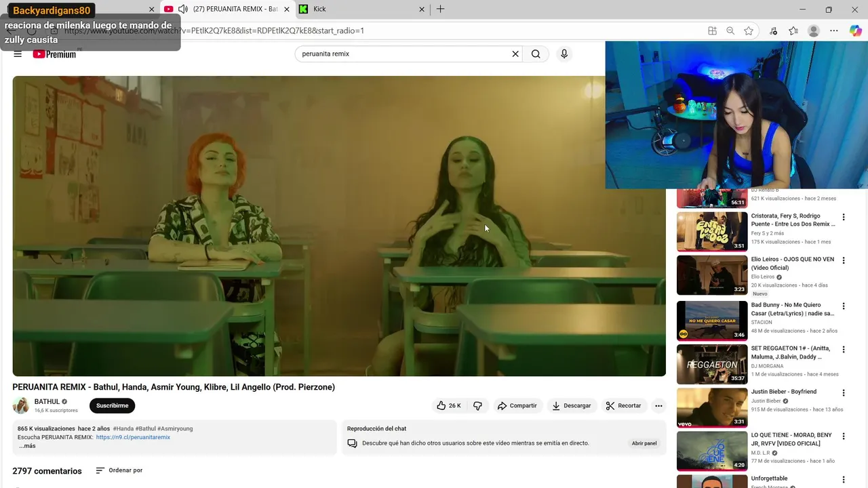Open chat replay with Abrir panel
The width and height of the screenshot is (868, 488).
point(644,443)
